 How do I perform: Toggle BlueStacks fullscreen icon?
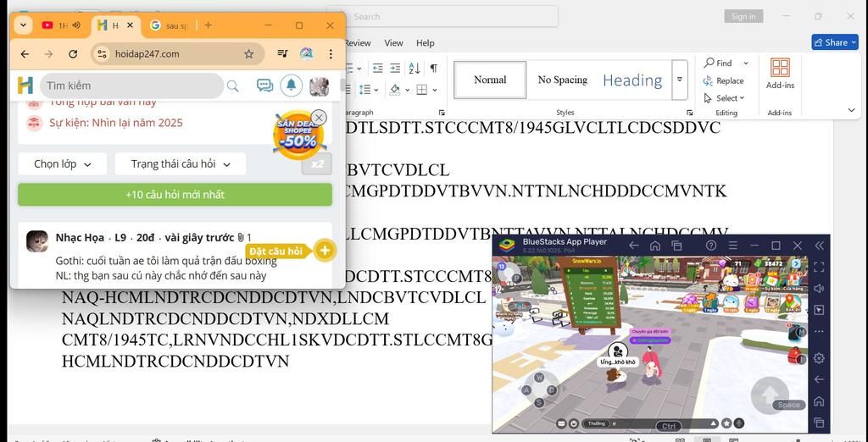(820, 267)
